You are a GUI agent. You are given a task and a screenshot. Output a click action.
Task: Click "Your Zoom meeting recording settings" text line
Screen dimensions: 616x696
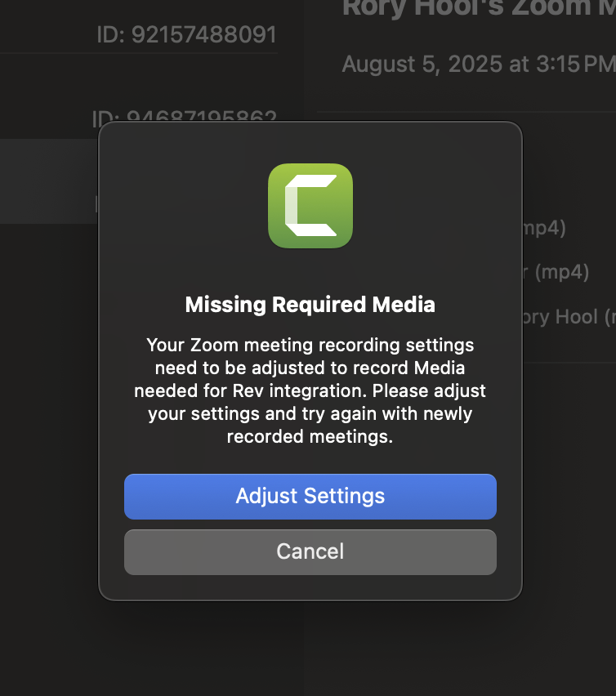(x=310, y=346)
